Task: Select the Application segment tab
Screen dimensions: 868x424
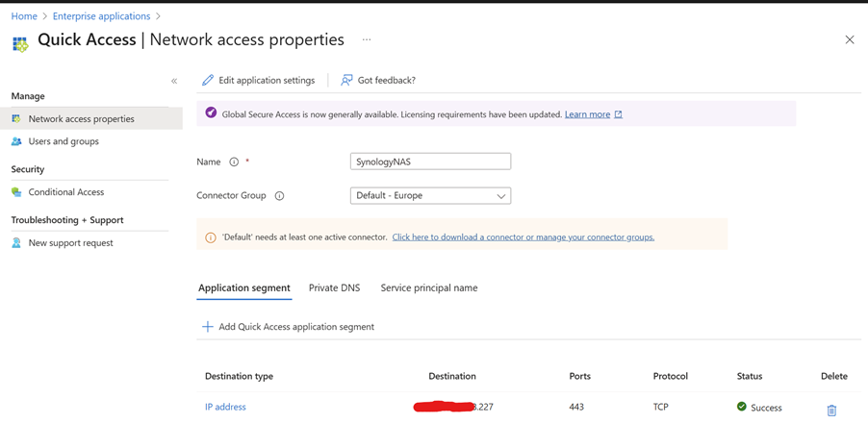Action: 243,287
